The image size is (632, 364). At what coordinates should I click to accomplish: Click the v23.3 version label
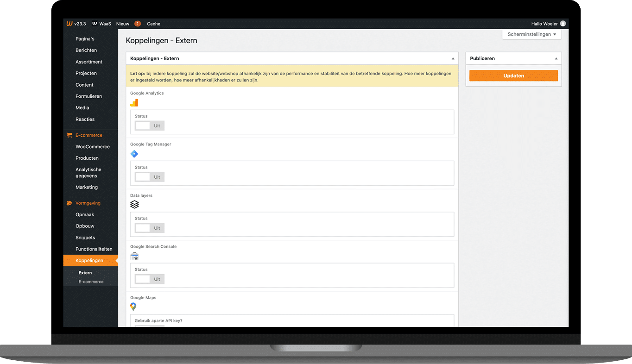[x=80, y=24]
